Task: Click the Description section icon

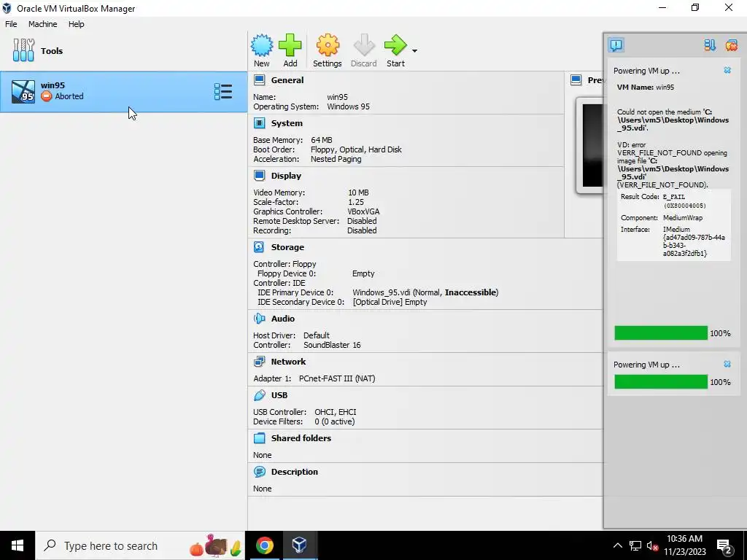Action: coord(259,472)
